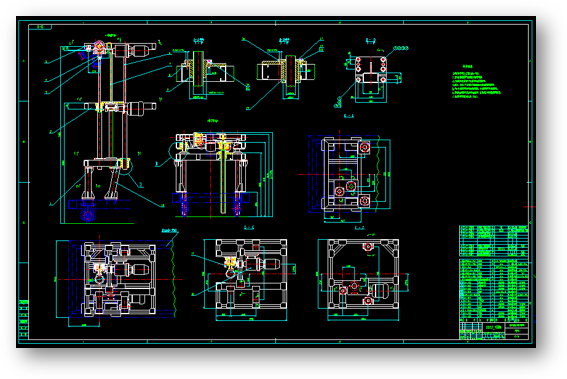Select the title block in the bottom-right corner
The height and width of the screenshot is (379, 567).
tap(494, 330)
